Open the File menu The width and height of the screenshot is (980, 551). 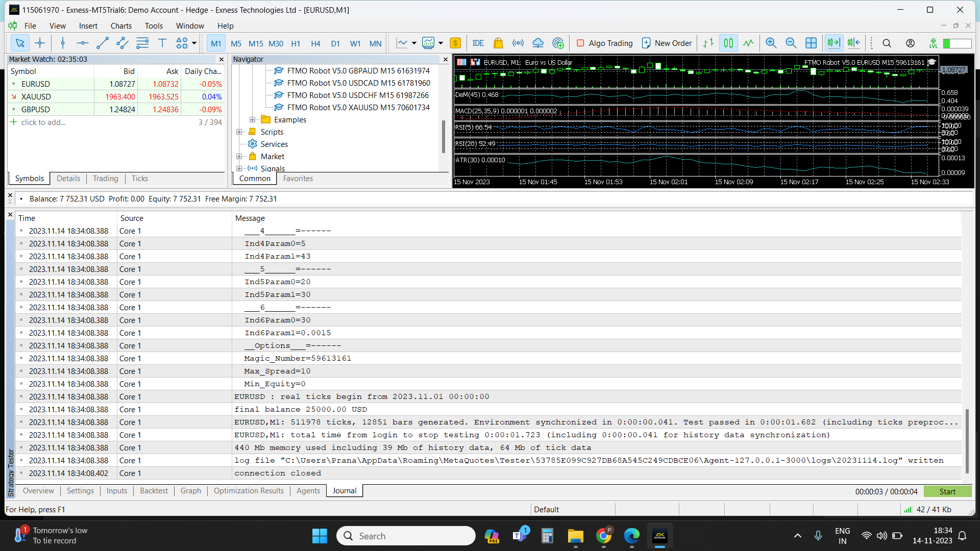click(30, 26)
